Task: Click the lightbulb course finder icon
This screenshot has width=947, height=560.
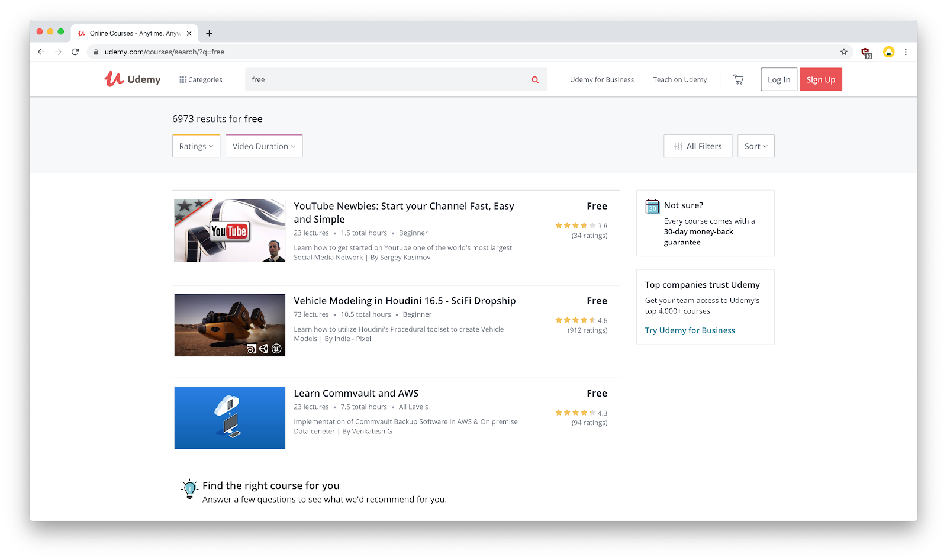Action: [x=189, y=489]
